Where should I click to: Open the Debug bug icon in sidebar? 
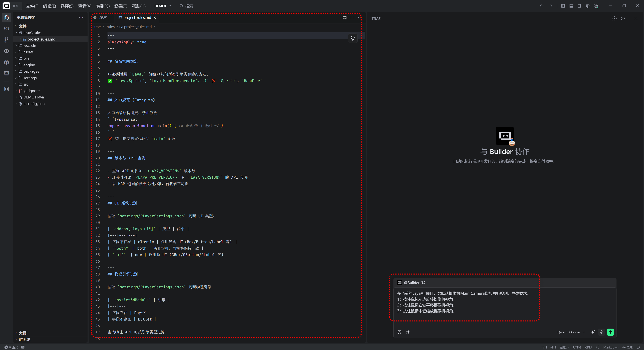[7, 62]
